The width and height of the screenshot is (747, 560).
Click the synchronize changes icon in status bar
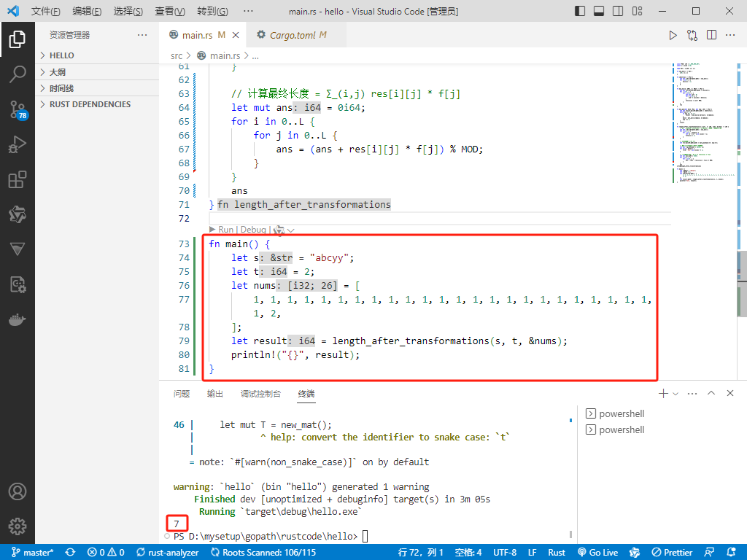(x=71, y=553)
